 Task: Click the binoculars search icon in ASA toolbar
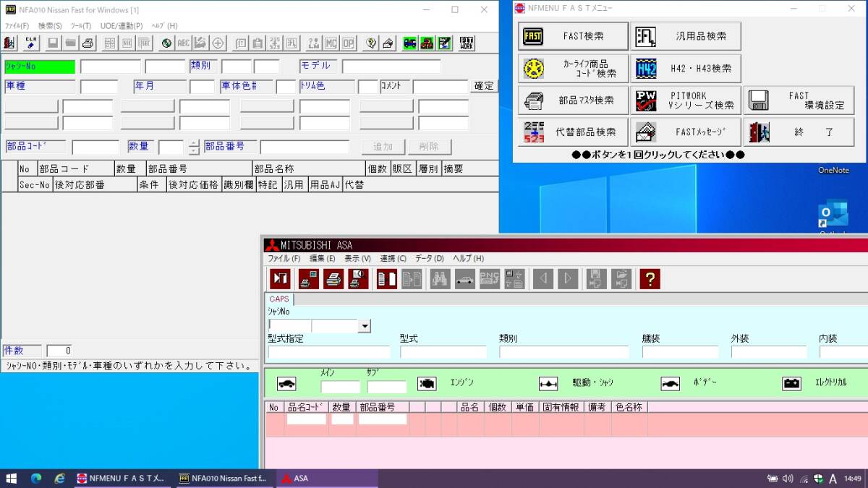click(x=441, y=278)
